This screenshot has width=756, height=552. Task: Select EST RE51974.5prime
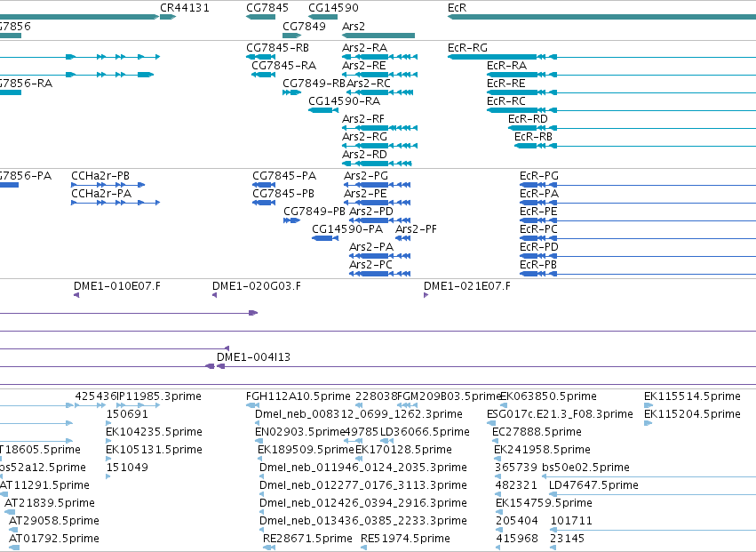point(405,539)
